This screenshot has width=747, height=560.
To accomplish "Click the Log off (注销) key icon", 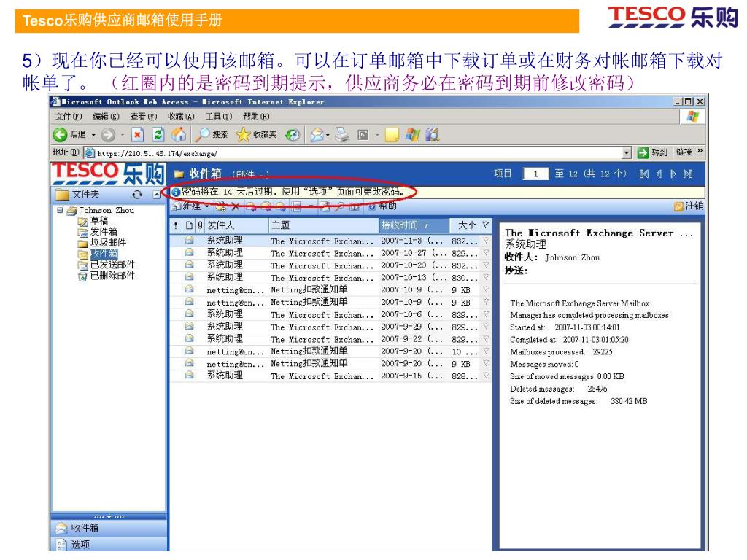I will [x=678, y=206].
